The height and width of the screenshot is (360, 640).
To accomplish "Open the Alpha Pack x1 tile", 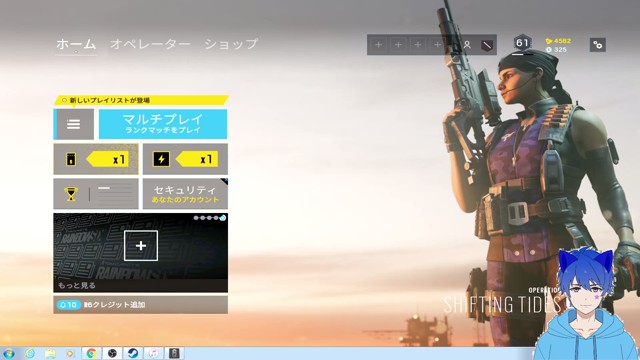I will click(x=96, y=159).
